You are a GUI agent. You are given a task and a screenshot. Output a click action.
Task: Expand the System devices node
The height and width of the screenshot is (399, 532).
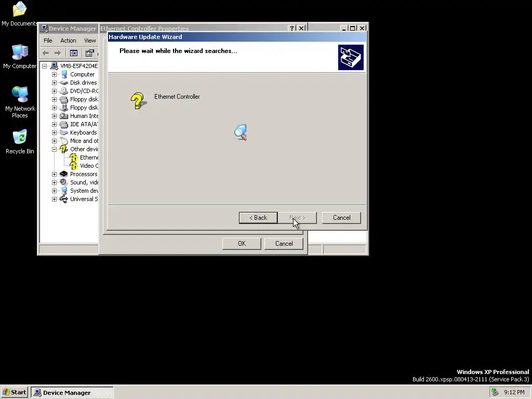click(54, 191)
